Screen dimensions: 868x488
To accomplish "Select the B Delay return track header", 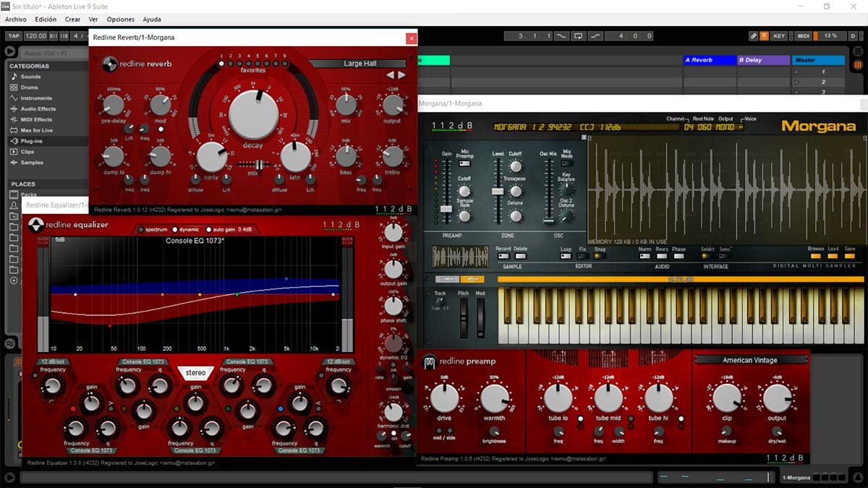I will tap(763, 60).
